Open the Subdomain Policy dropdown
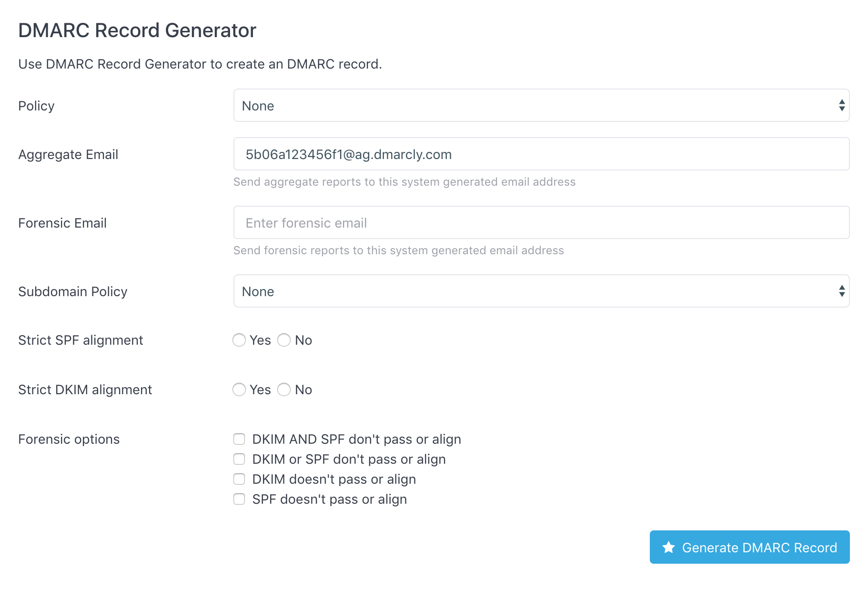The width and height of the screenshot is (868, 598). coord(541,291)
